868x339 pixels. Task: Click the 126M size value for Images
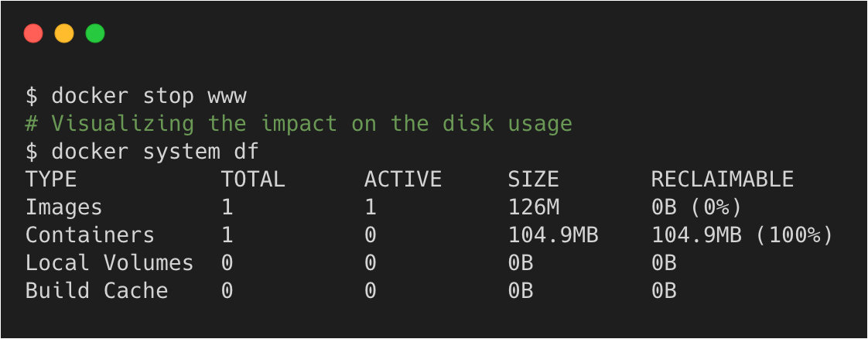(x=533, y=207)
